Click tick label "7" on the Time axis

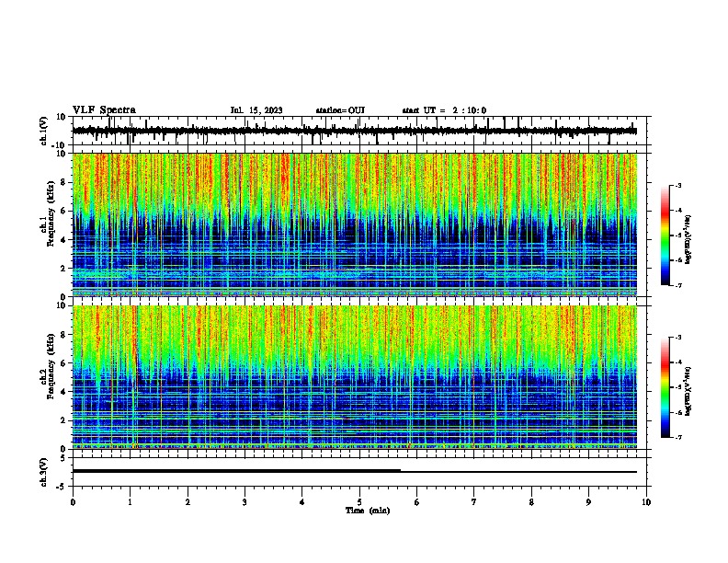(x=474, y=502)
